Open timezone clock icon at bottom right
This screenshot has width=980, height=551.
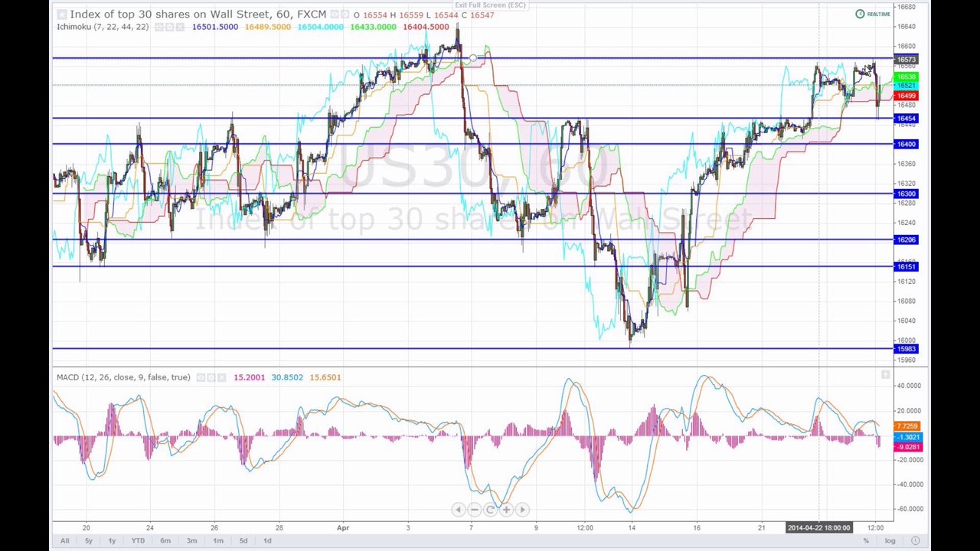pos(916,541)
